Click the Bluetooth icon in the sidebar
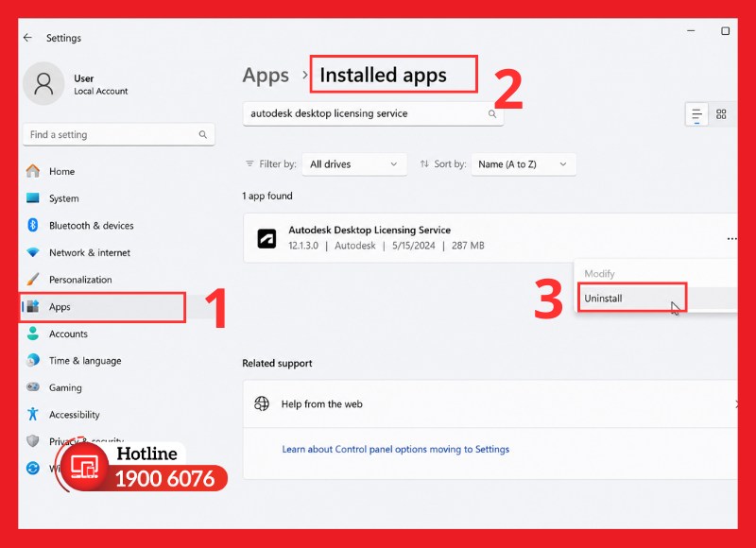 33,225
